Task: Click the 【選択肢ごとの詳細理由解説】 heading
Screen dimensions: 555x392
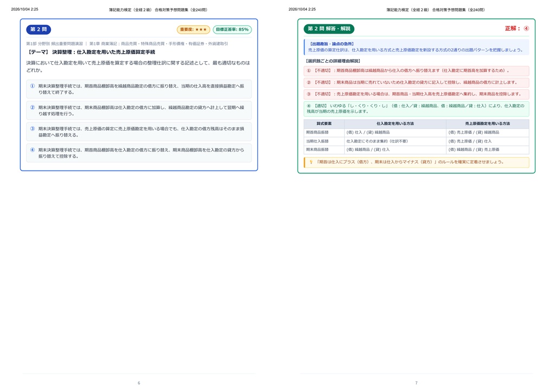Action: pyautogui.click(x=332, y=61)
